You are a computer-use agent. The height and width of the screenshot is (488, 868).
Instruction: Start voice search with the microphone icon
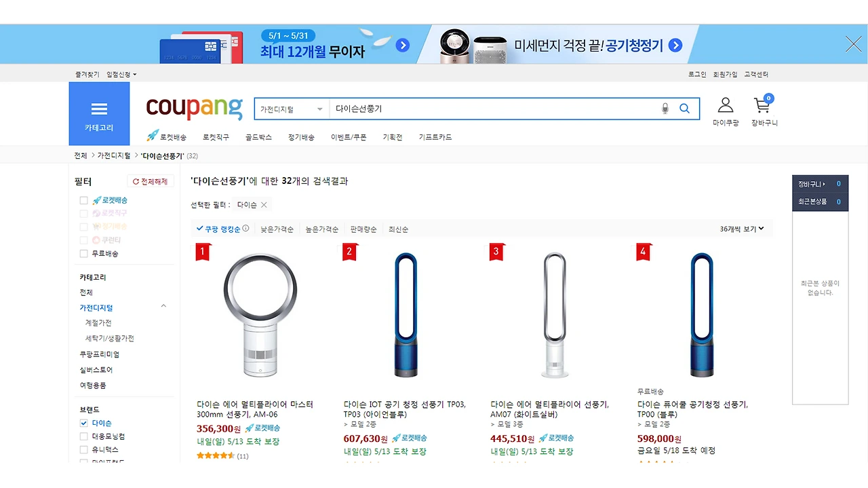pos(665,108)
